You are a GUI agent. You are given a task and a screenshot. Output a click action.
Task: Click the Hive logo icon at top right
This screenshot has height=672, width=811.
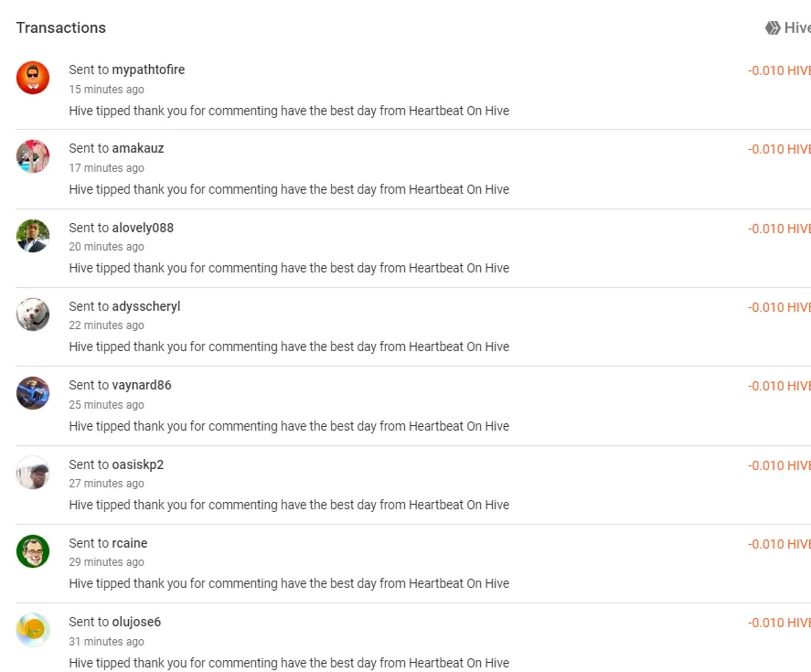pos(773,28)
